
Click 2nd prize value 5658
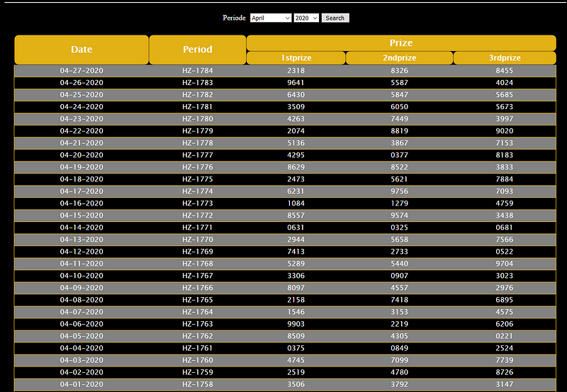(x=399, y=240)
